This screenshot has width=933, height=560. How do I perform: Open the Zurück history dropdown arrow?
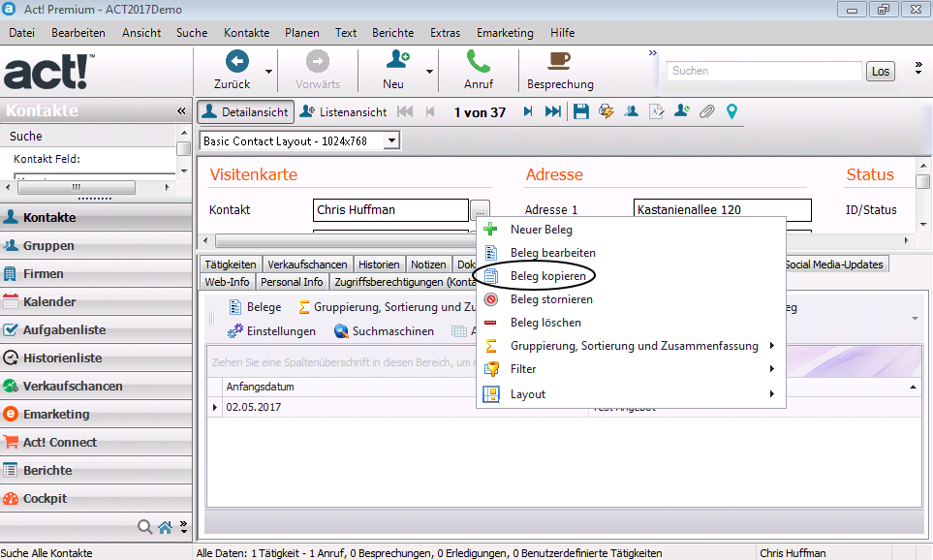[269, 72]
